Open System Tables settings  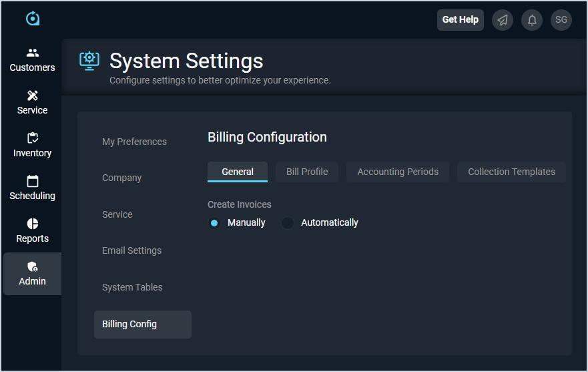click(132, 287)
